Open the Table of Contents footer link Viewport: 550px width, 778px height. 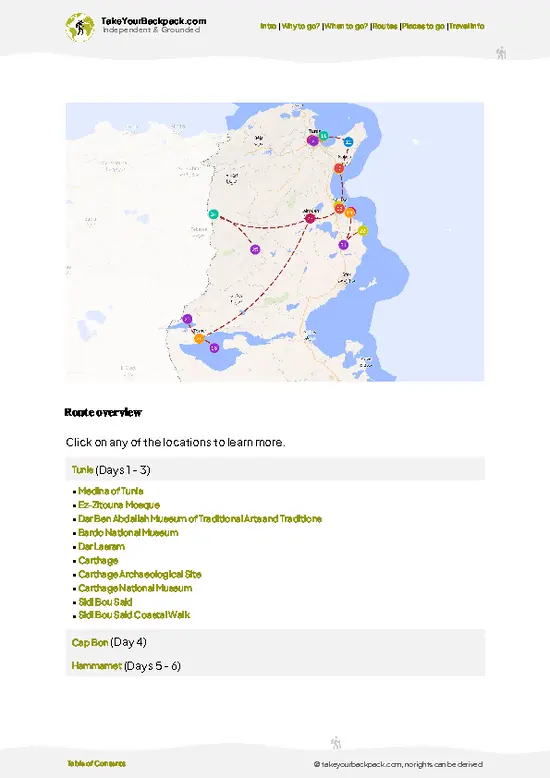pyautogui.click(x=97, y=764)
